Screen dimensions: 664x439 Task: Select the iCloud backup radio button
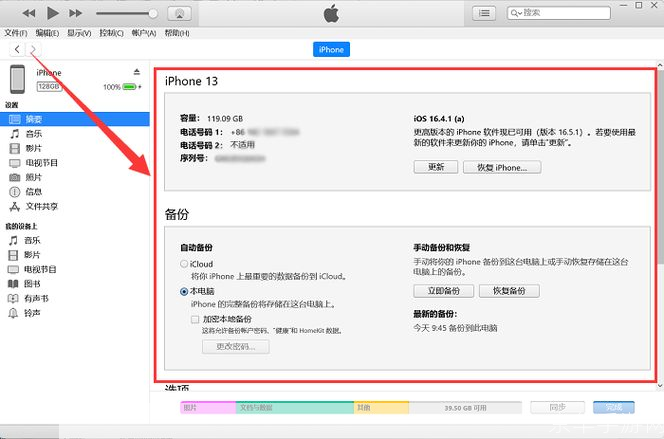[x=184, y=264]
